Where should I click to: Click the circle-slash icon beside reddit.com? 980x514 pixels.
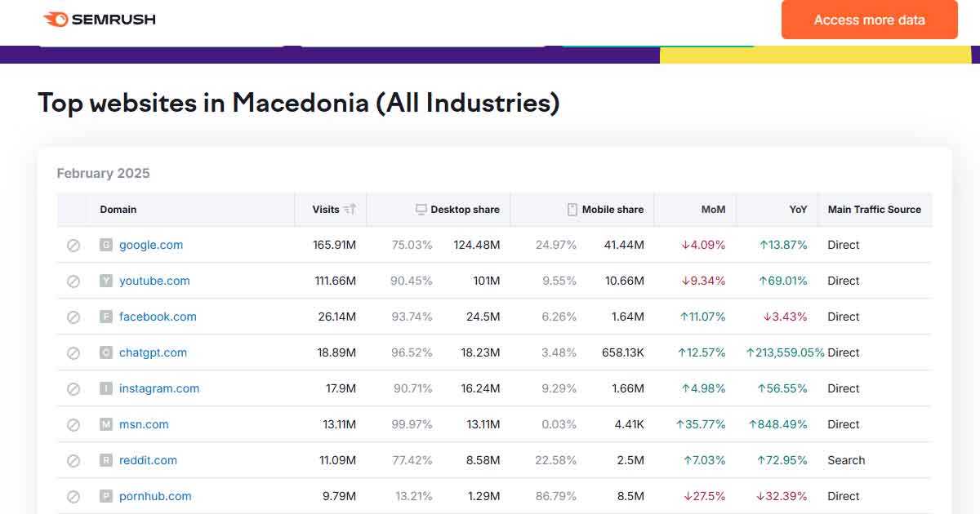coord(73,460)
